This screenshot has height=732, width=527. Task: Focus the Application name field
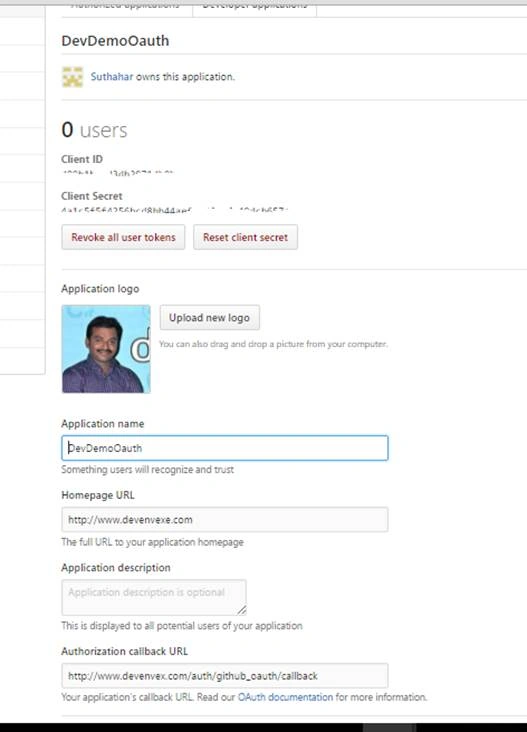[225, 448]
